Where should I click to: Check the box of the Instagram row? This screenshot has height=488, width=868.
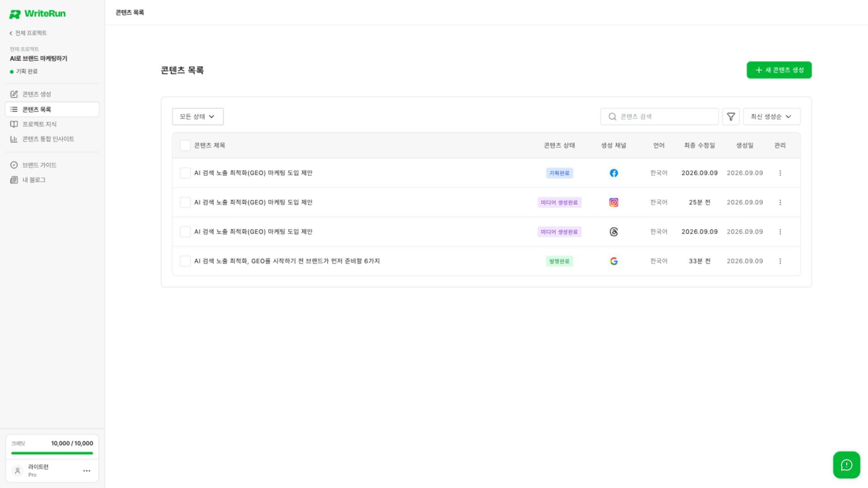click(x=185, y=202)
